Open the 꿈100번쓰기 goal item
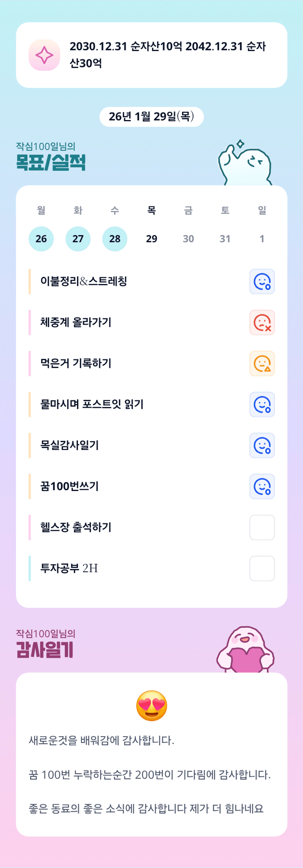The width and height of the screenshot is (303, 868). 70,487
